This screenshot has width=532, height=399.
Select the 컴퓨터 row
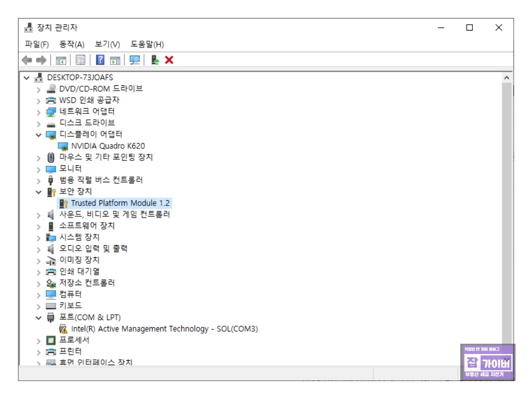(70, 294)
